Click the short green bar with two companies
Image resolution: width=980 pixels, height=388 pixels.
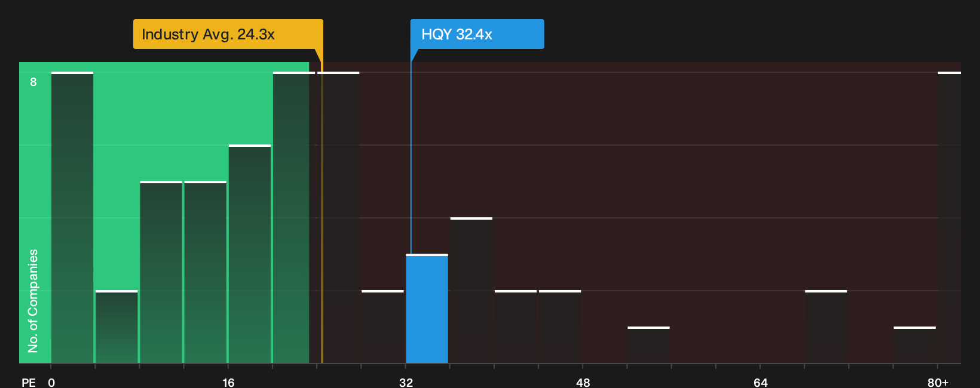(x=117, y=327)
